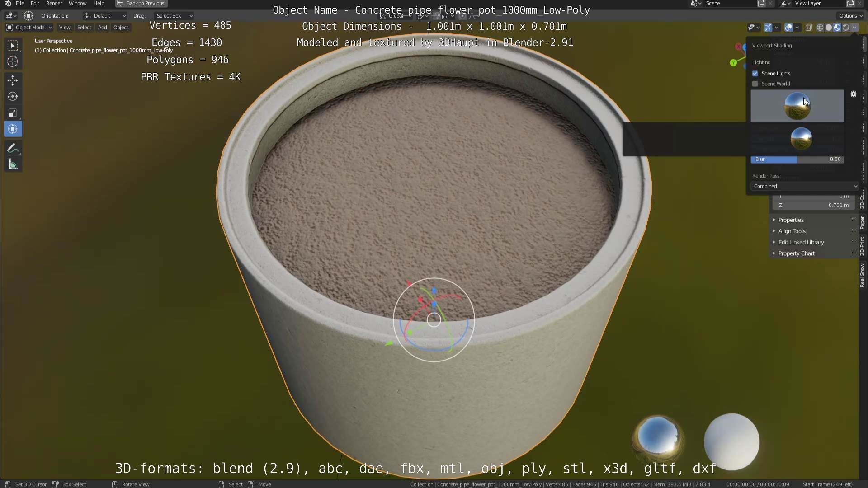Toggle viewport overlays button
This screenshot has width=868, height=488.
[x=788, y=28]
